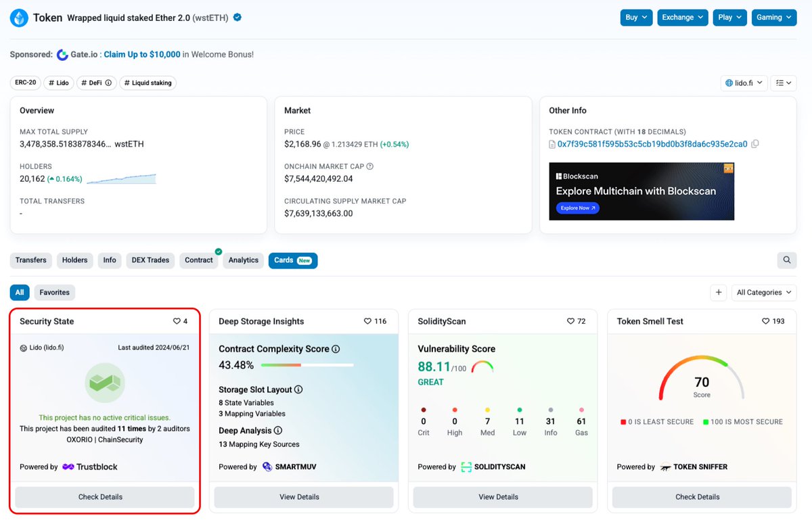Click the 88.11 vulnerability score value
812x520 pixels.
(x=434, y=367)
